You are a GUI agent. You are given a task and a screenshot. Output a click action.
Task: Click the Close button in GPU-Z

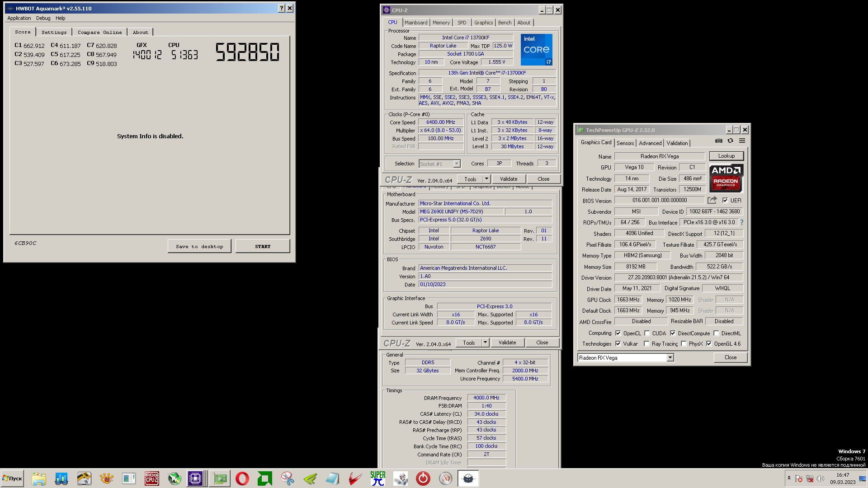(x=731, y=357)
